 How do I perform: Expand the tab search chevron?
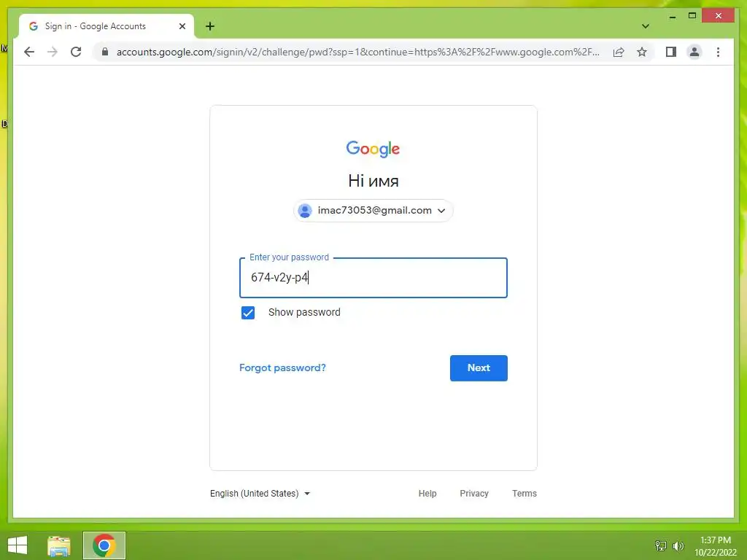click(645, 26)
